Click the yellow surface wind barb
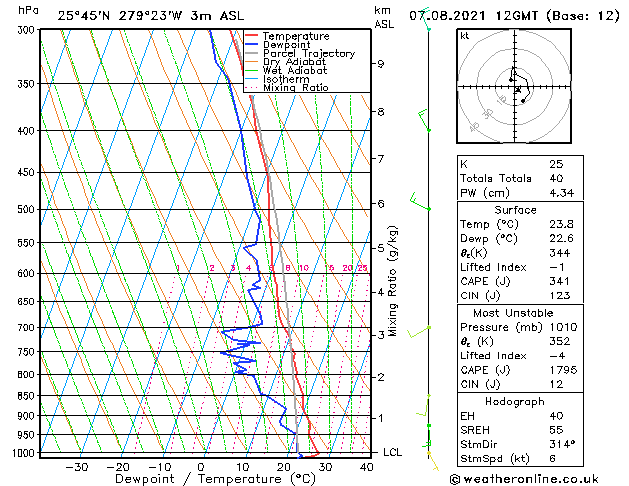This screenshot has width=629, height=486. 433,461
